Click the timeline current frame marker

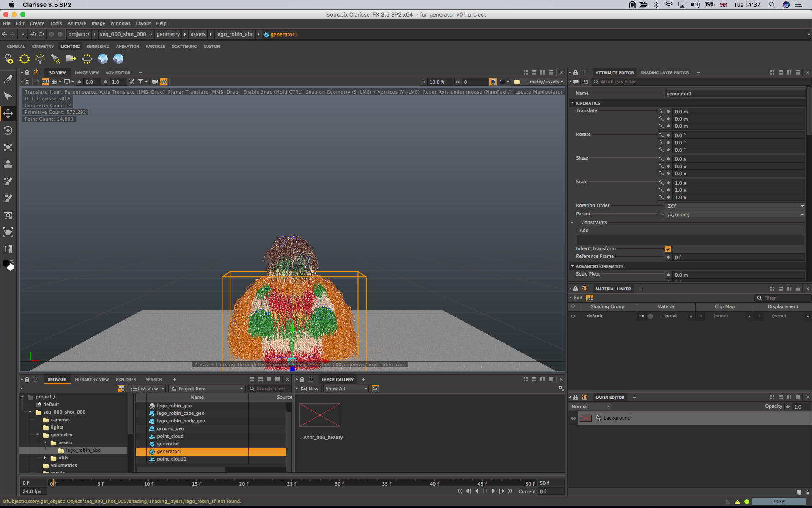coord(53,483)
